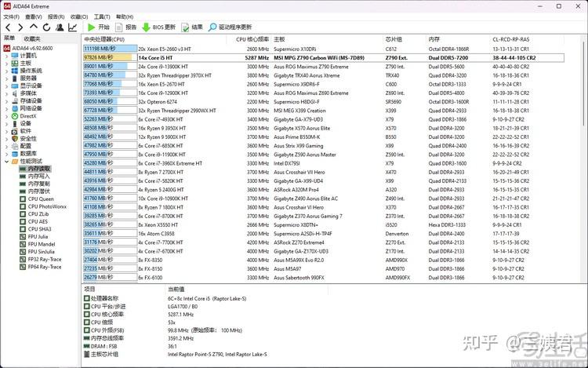
Task: Select FP64 Ray-Trace benchmark
Action: point(41,267)
